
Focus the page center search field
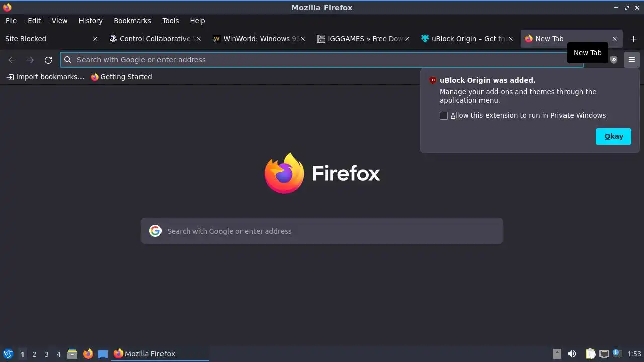(x=322, y=231)
